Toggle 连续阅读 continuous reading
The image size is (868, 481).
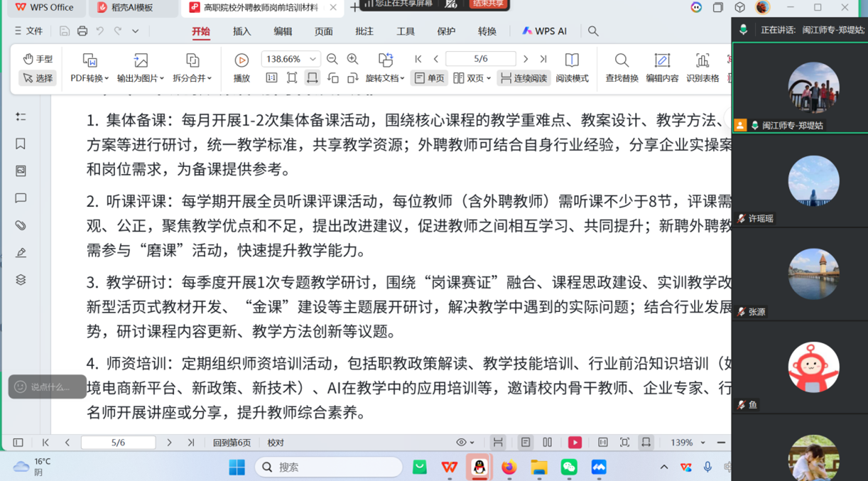coord(523,78)
